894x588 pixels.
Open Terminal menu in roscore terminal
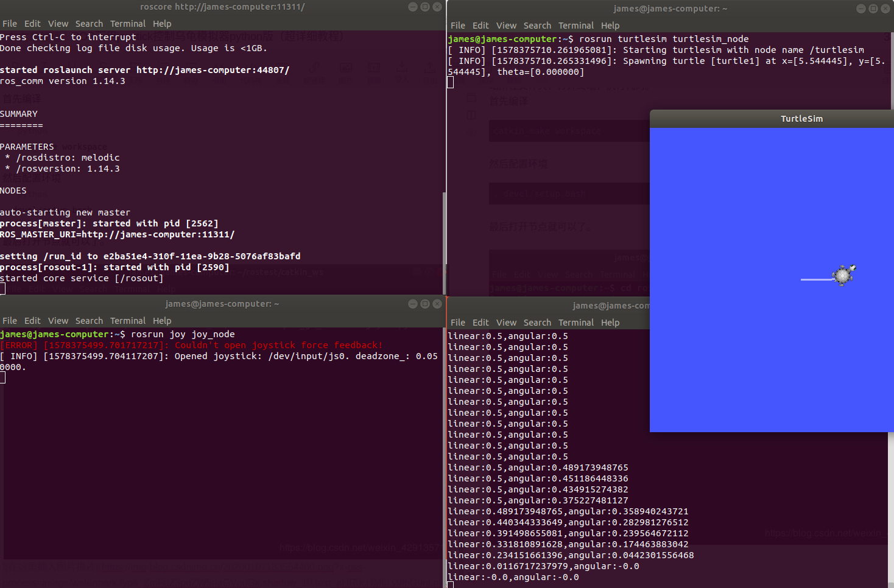(128, 24)
